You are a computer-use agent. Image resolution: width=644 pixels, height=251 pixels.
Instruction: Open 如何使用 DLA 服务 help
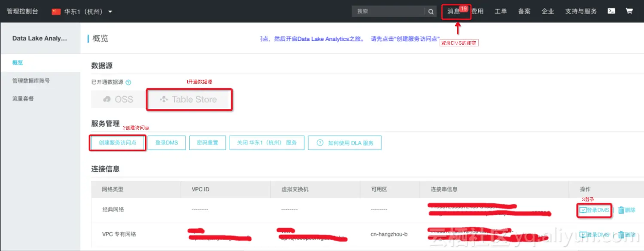(x=345, y=143)
